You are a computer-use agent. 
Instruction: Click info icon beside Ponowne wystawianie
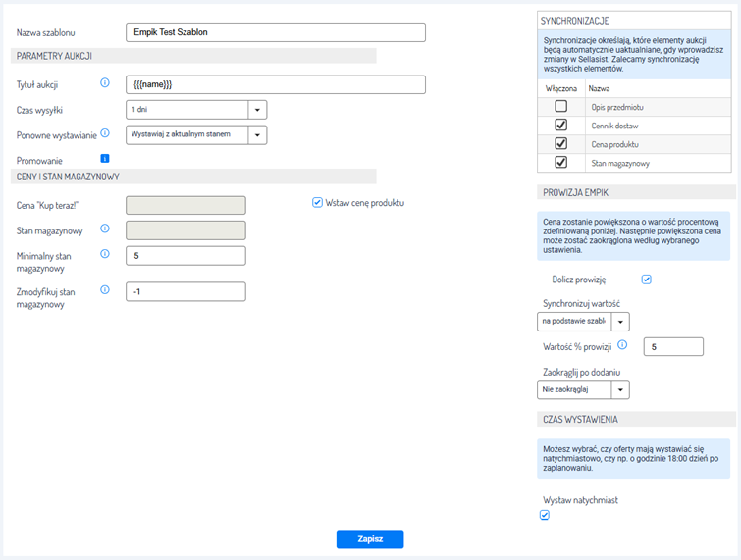pos(105,133)
